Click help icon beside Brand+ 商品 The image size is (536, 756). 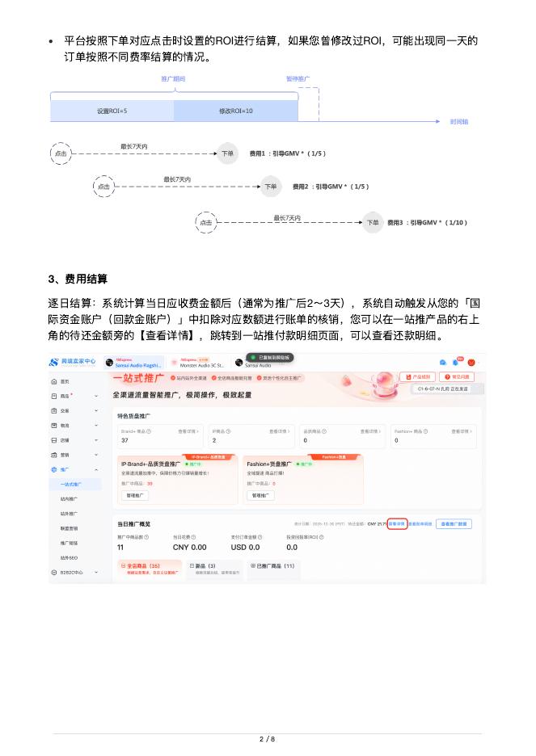(149, 431)
